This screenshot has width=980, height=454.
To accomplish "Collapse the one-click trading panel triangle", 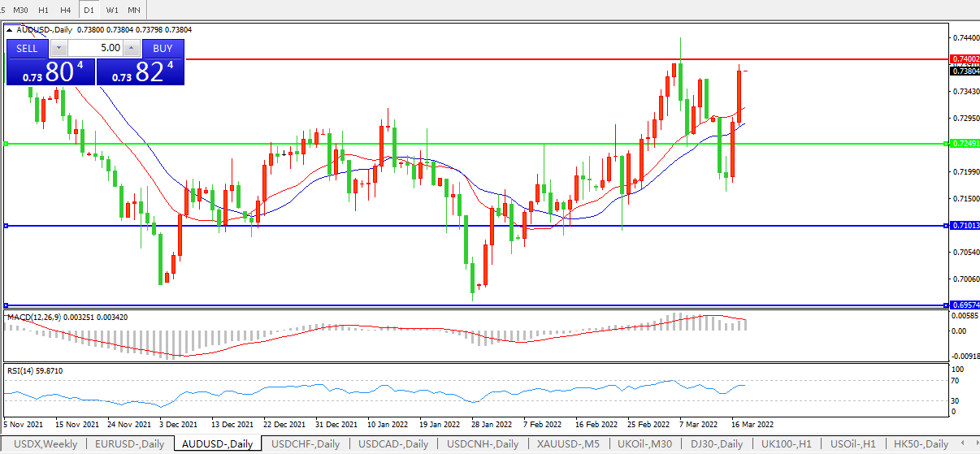I will 10,28.
